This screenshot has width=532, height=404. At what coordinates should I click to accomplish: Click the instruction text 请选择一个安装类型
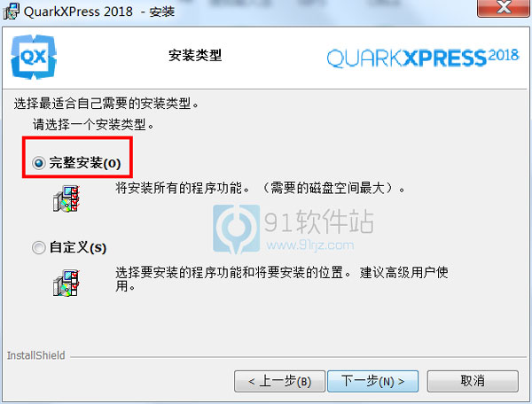pyautogui.click(x=93, y=125)
